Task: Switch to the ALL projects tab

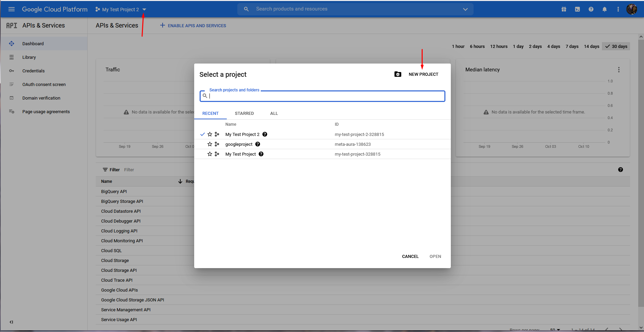Action: [274, 113]
